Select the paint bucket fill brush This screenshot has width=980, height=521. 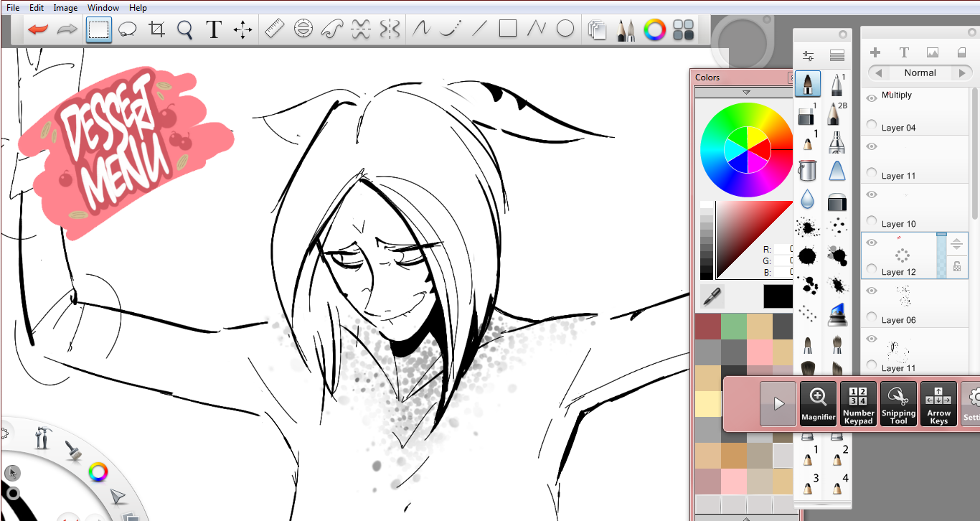[x=808, y=171]
